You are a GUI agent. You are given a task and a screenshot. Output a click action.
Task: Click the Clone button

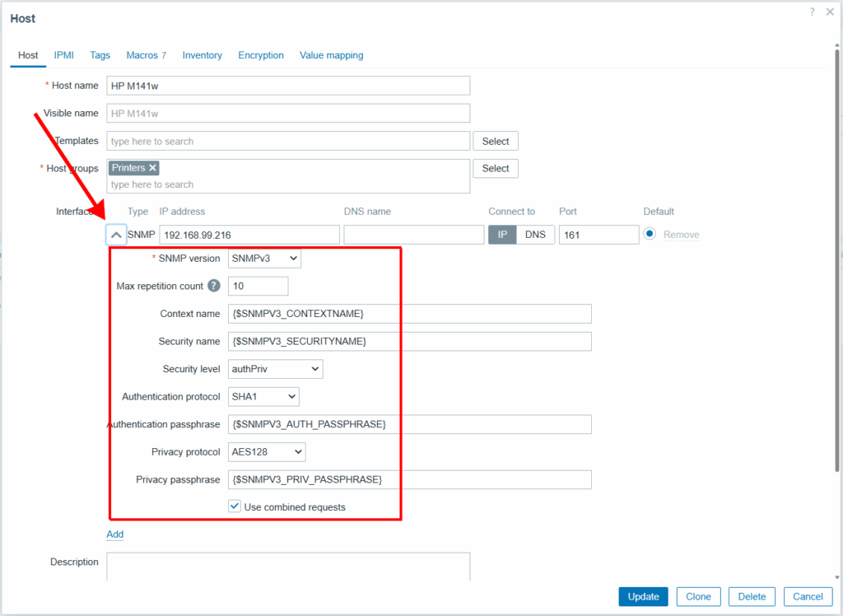click(698, 596)
